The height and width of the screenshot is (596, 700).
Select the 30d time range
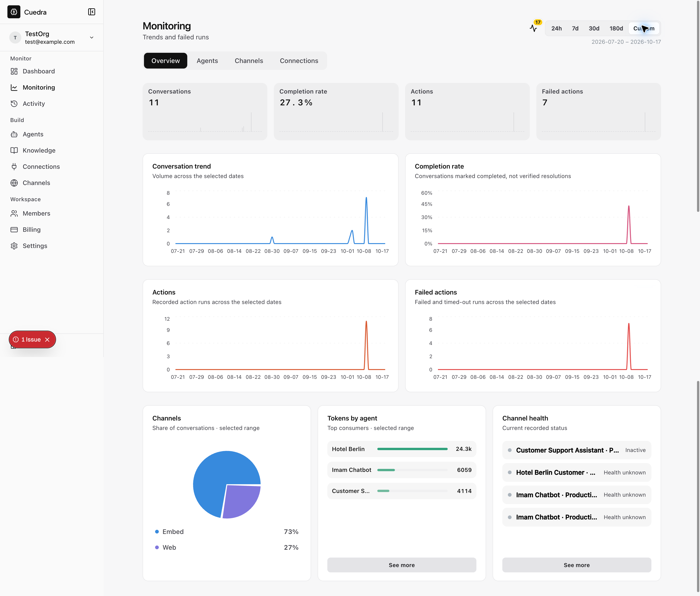[594, 28]
